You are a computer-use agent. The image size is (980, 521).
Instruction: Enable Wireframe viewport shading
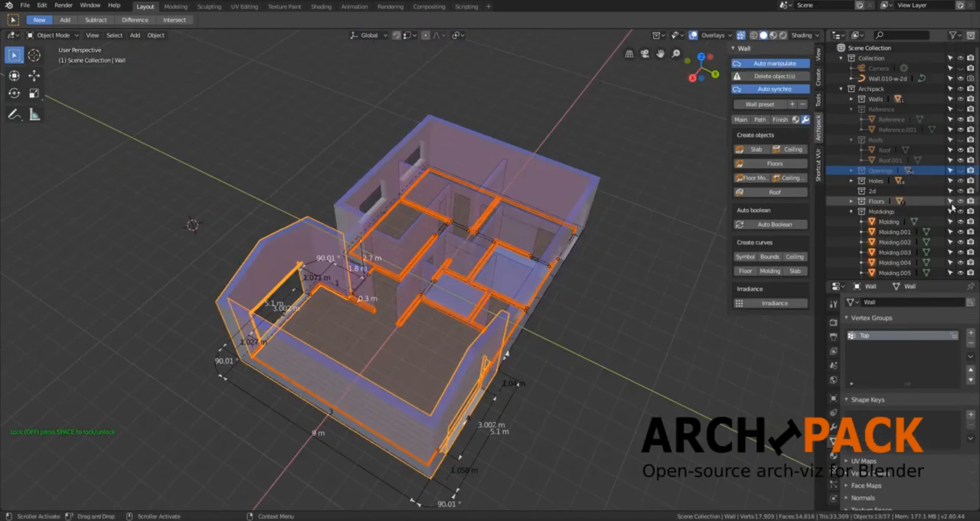click(754, 35)
